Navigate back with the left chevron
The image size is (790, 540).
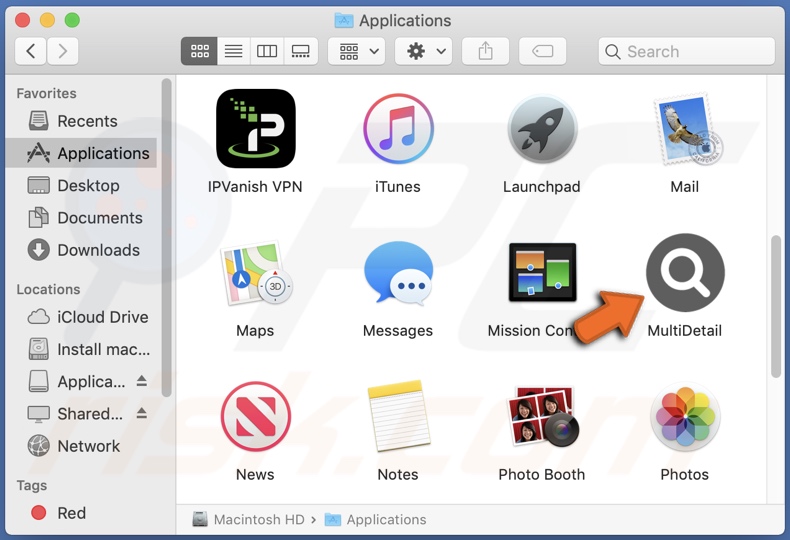point(31,51)
